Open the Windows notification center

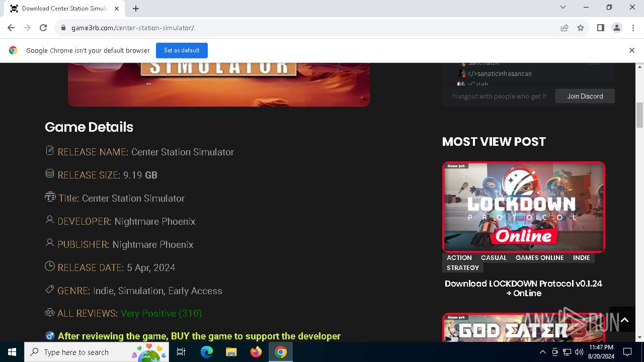[x=627, y=352]
